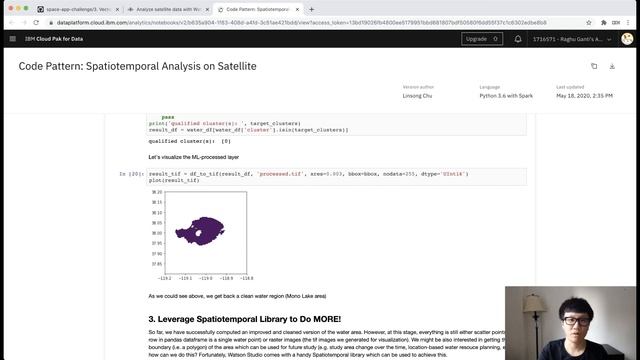Screen dimensions: 640x360
Task: Close the Analyze satellite data tab
Action: point(207,9)
